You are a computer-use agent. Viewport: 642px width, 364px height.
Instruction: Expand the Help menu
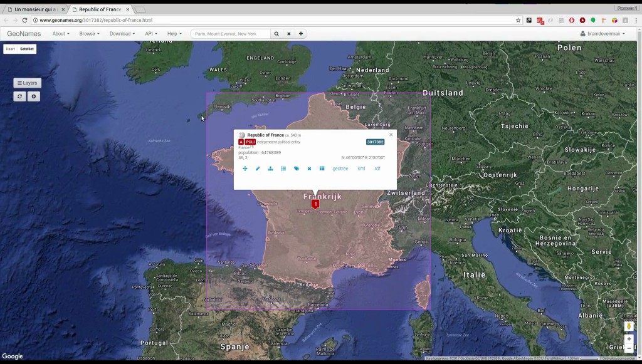coord(174,34)
